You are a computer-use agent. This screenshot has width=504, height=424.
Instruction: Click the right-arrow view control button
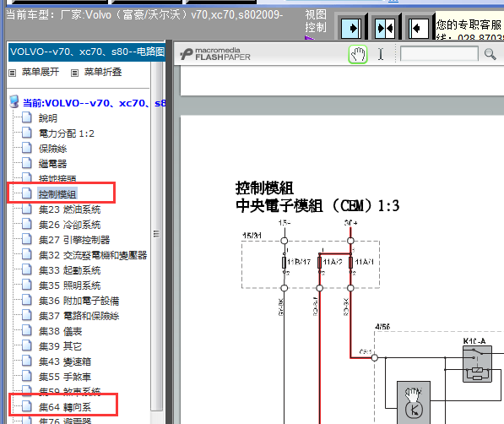point(351,29)
